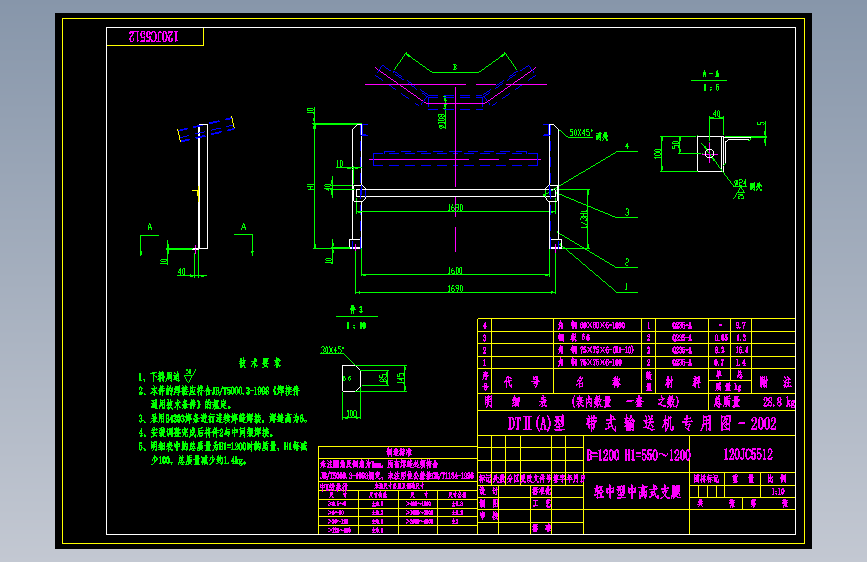Screen dimensions: 867x562
Task: Select technical requirement line 3 text
Action: pyautogui.click(x=223, y=418)
